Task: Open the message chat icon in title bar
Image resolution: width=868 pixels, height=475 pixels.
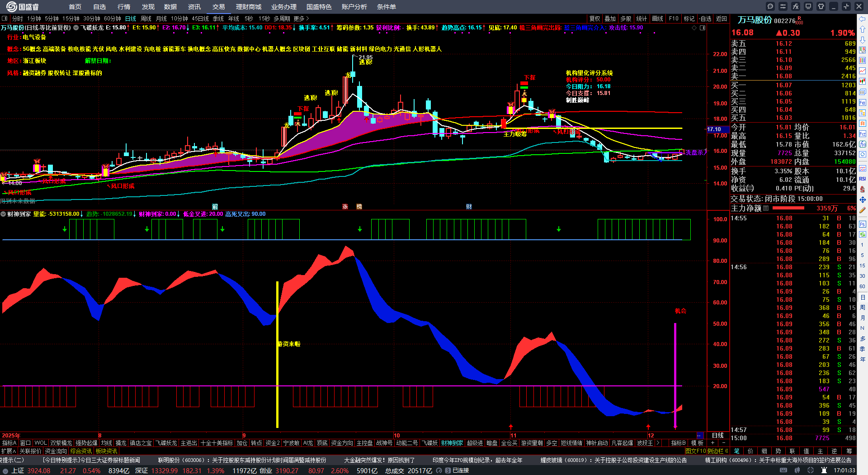Action: click(770, 6)
